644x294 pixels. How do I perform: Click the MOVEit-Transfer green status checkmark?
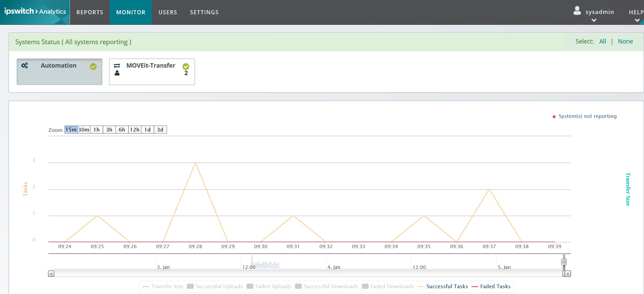[186, 66]
